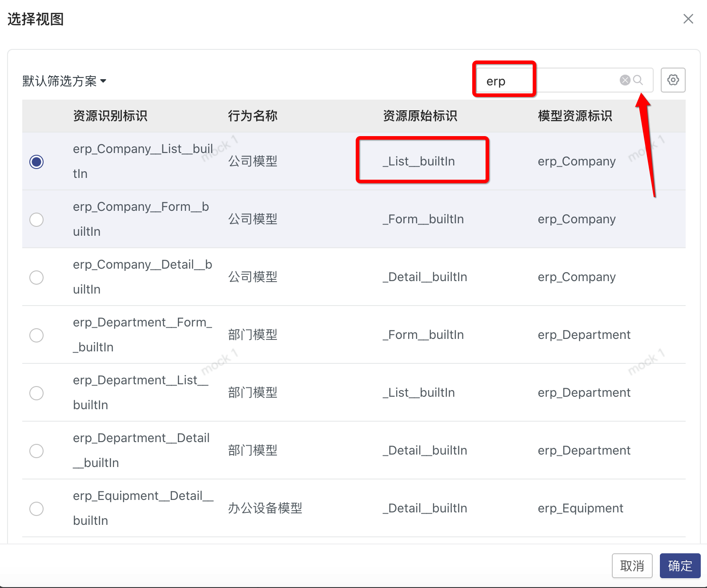Pick the erp_Equipment__Detail__builtIn radio option
Image resolution: width=707 pixels, height=588 pixels.
(x=36, y=508)
